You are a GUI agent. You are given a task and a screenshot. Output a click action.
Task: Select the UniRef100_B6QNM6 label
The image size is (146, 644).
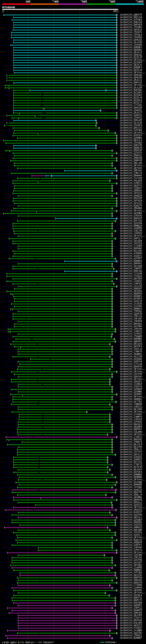click(131, 477)
